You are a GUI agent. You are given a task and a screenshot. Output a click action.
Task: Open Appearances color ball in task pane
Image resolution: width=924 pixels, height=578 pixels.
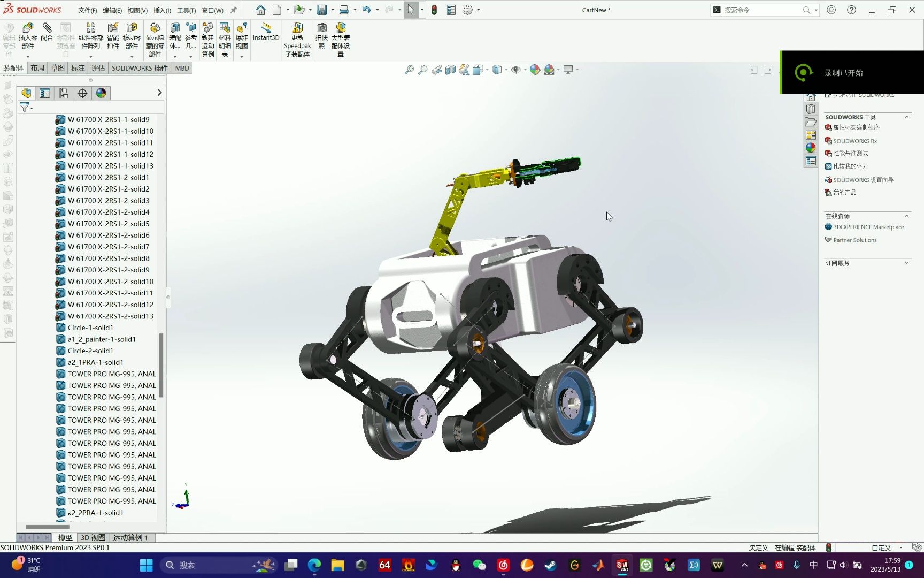tap(811, 148)
